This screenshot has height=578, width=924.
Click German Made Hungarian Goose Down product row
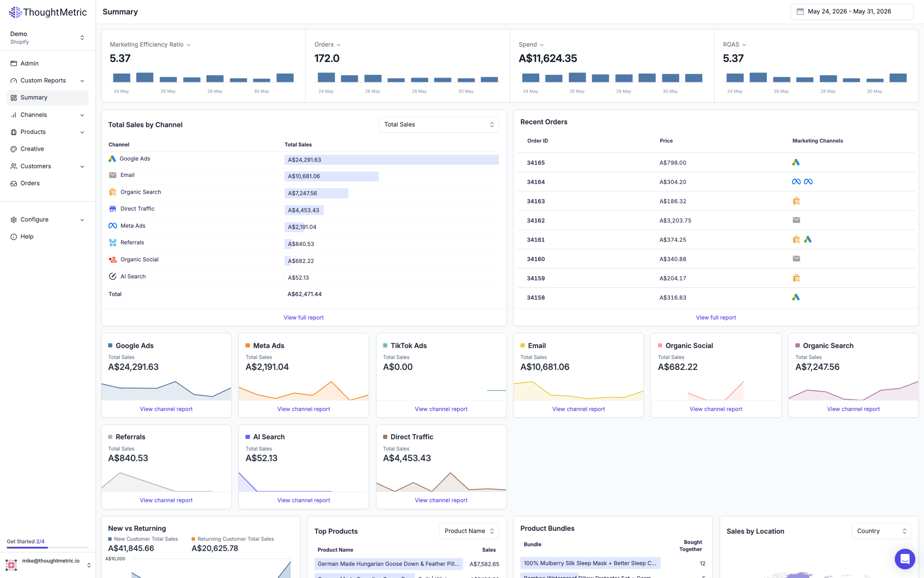click(x=388, y=564)
